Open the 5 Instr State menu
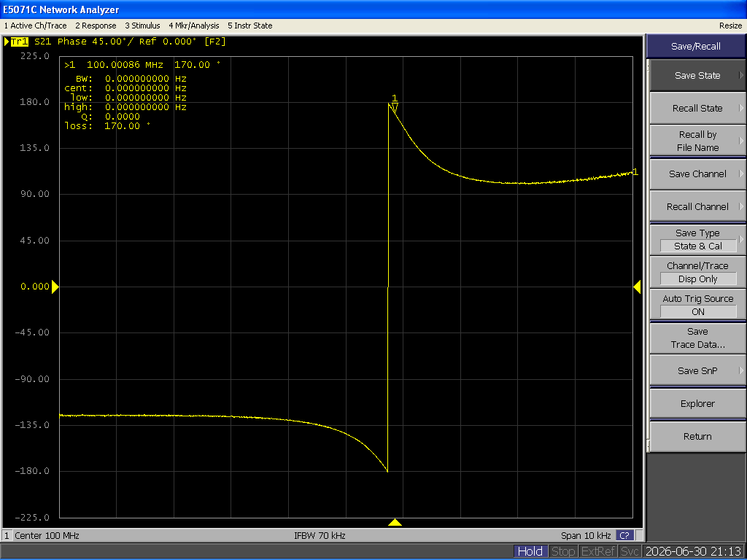The image size is (747, 560). [x=249, y=26]
